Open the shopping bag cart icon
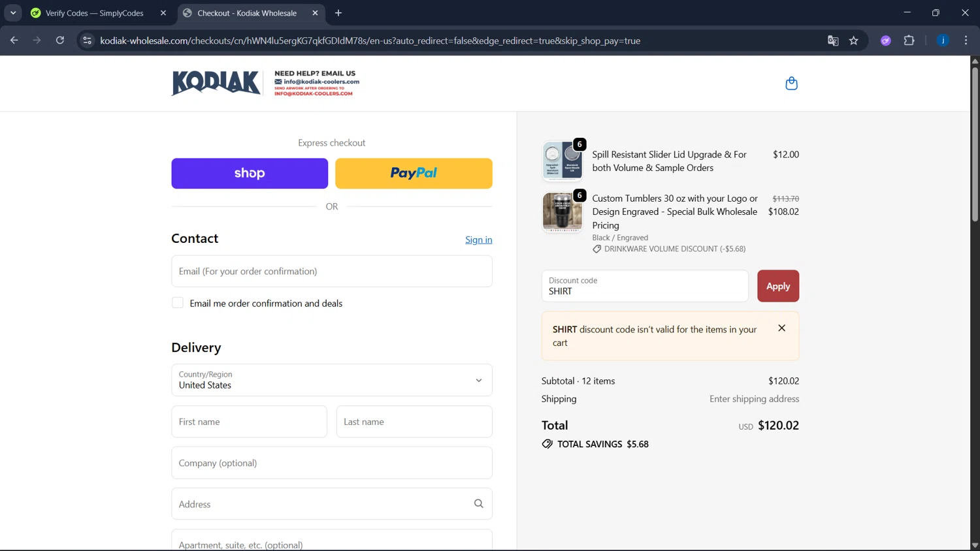Image resolution: width=980 pixels, height=551 pixels. 791,84
